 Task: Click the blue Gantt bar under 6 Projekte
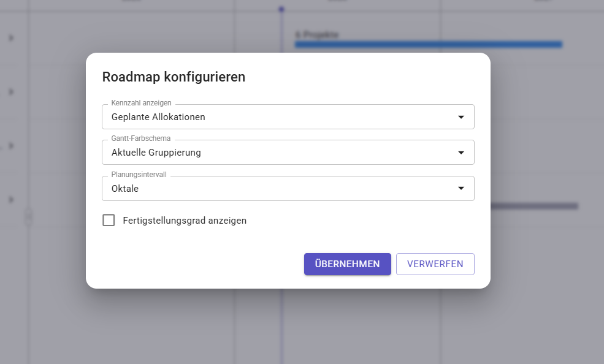(x=429, y=44)
